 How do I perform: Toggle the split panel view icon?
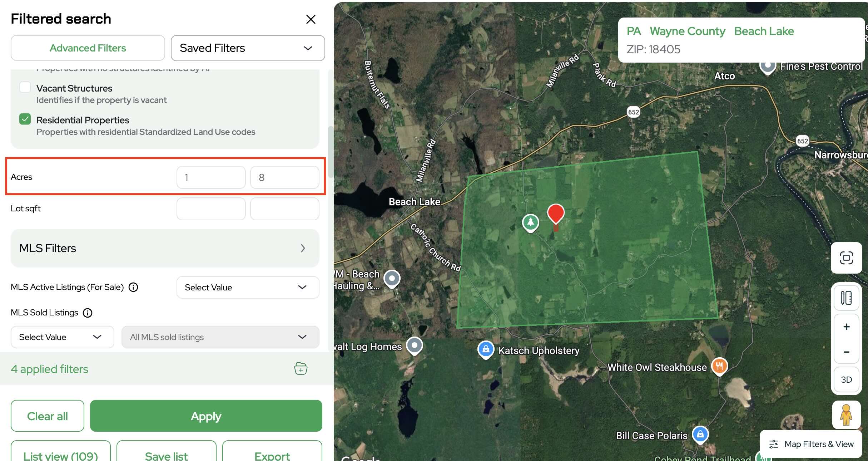pos(846,298)
